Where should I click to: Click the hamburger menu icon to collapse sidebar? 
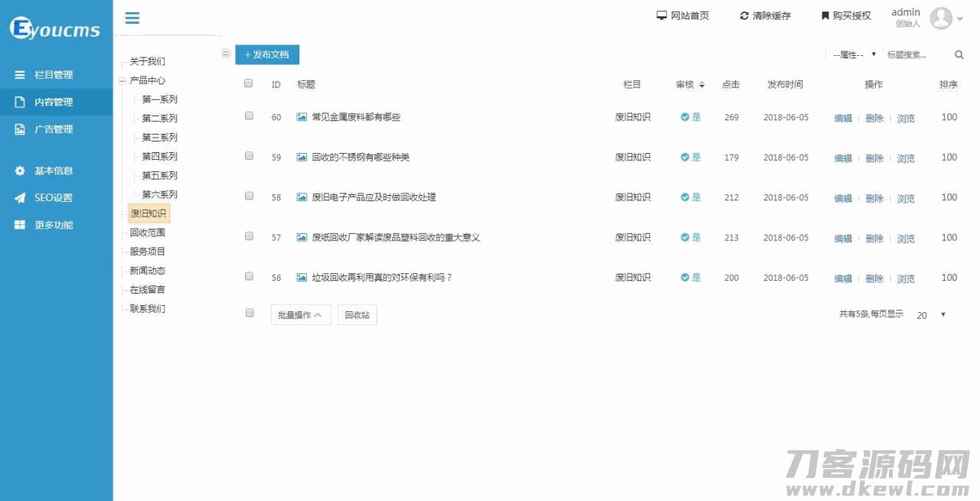coord(132,18)
